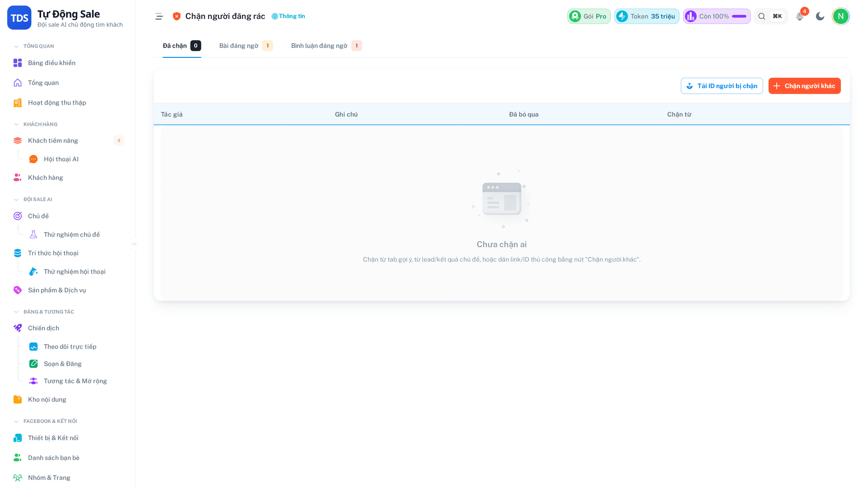Collapse the TỔNG QUAN section
Image resolution: width=868 pixels, height=488 pixels.
(x=16, y=46)
